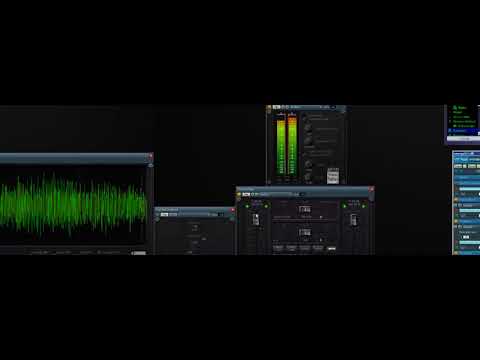Viewport: 480px width, 360px height.
Task: Close the green waveform display window
Action: pos(151,155)
